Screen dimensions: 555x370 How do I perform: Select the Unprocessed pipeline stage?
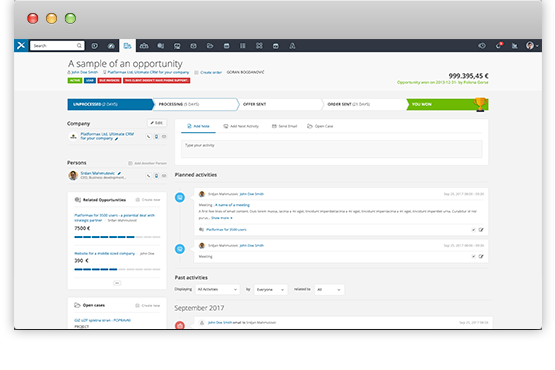pyautogui.click(x=110, y=104)
